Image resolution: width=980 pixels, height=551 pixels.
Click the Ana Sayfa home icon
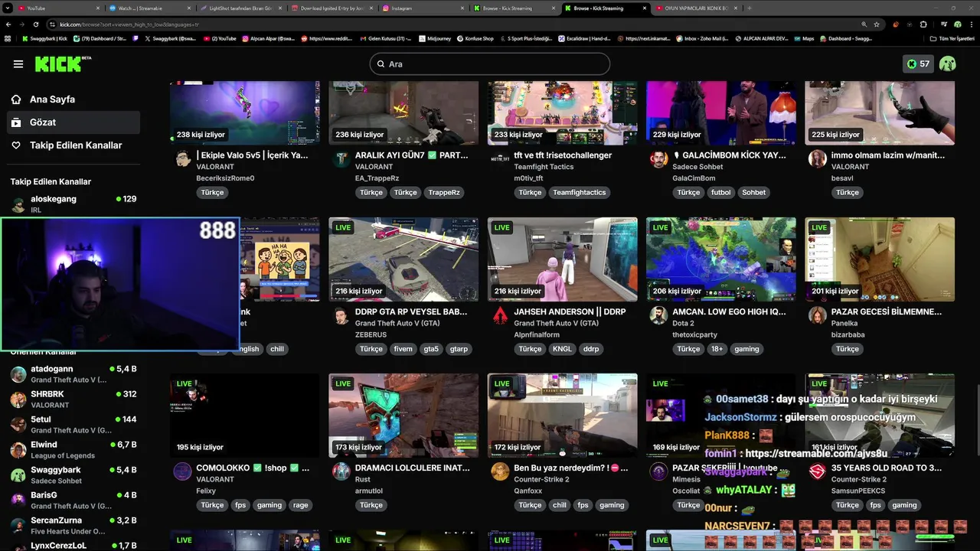click(x=16, y=99)
